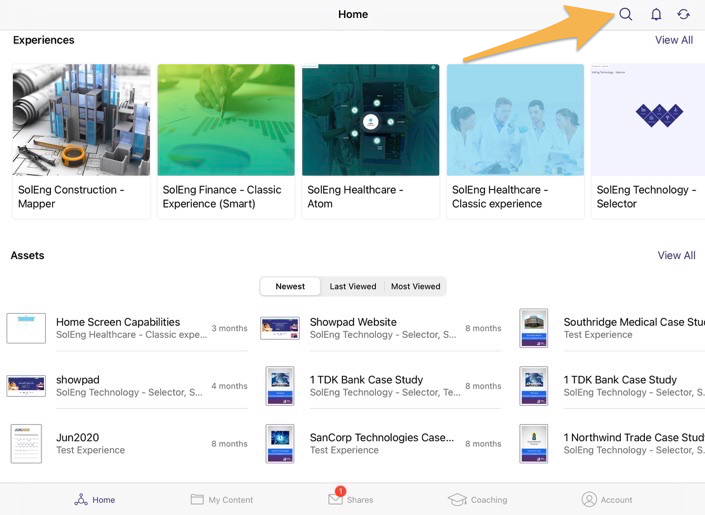
Task: Open lowercase showpad asset thumbnail
Action: point(26,386)
